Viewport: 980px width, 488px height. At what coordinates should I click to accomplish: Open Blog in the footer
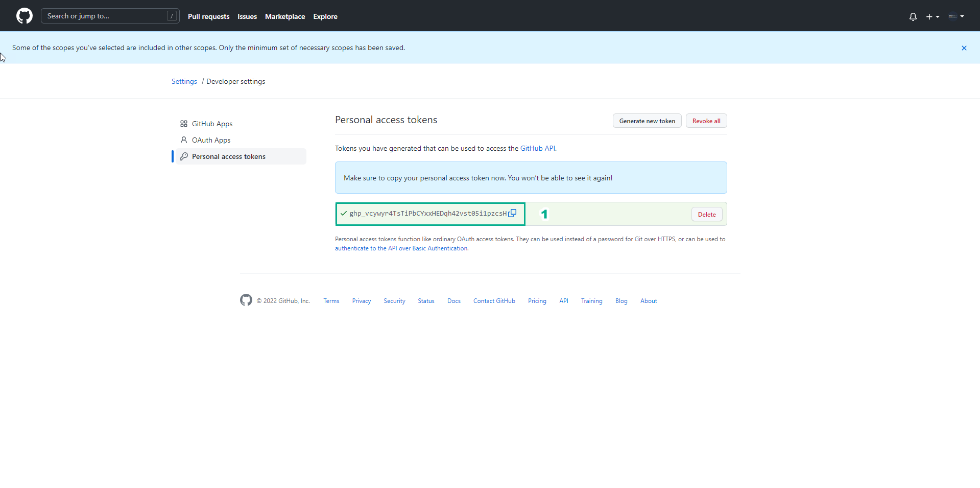pos(622,301)
